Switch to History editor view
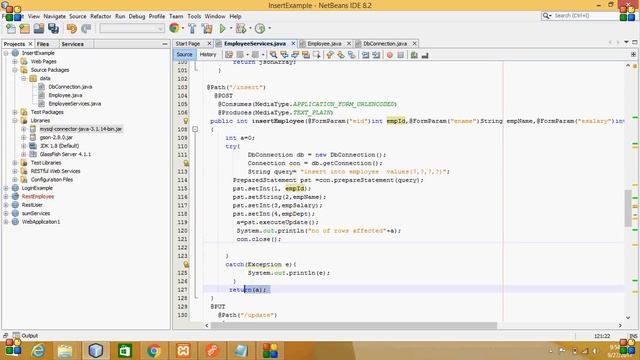The image size is (640, 360). (208, 55)
